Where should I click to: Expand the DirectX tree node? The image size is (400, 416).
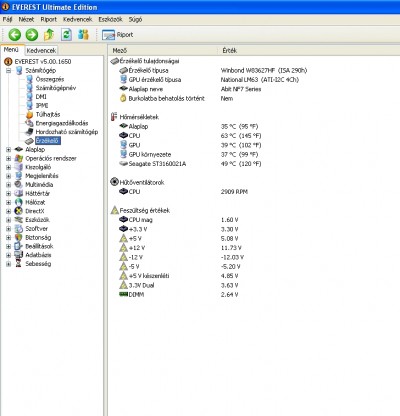tap(8, 211)
